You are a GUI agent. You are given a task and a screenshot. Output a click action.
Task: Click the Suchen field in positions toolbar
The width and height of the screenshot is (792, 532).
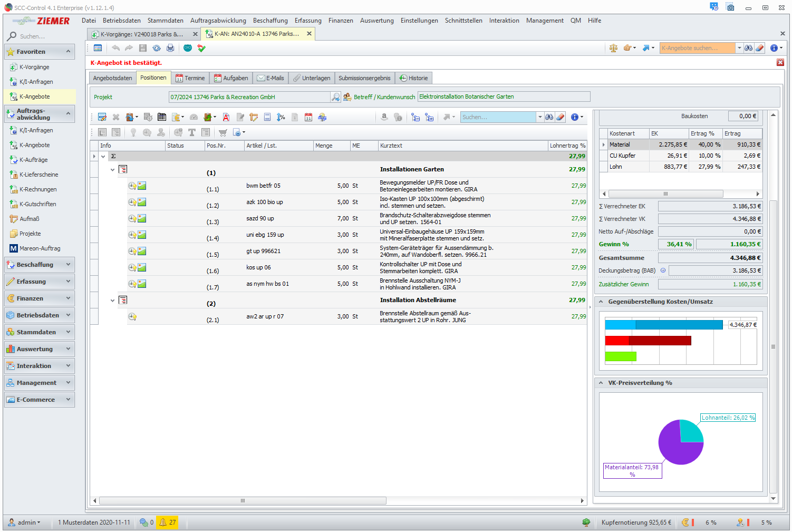tap(498, 117)
